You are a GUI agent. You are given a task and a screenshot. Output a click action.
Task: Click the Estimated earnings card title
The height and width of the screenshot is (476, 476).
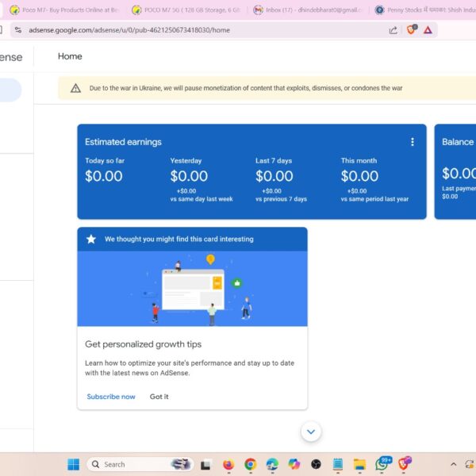tap(123, 142)
